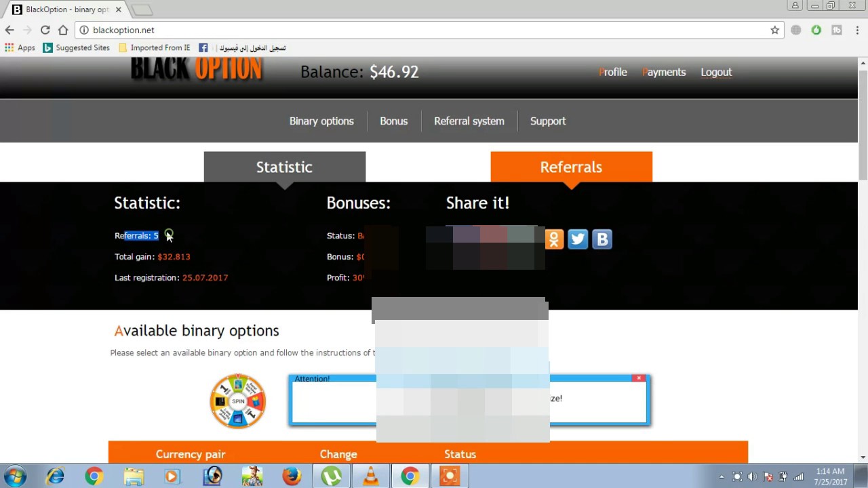
Task: Go back with the browser back arrow
Action: 9,30
